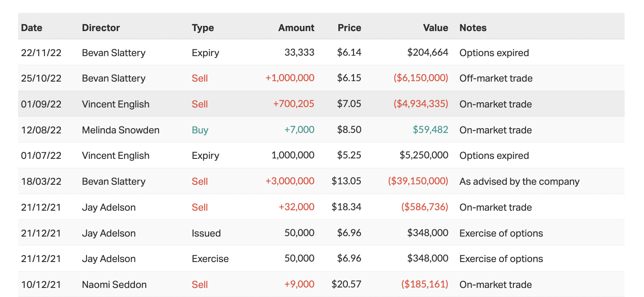Click the ($39,150,000) value cell
The height and width of the screenshot is (297, 644).
[418, 181]
